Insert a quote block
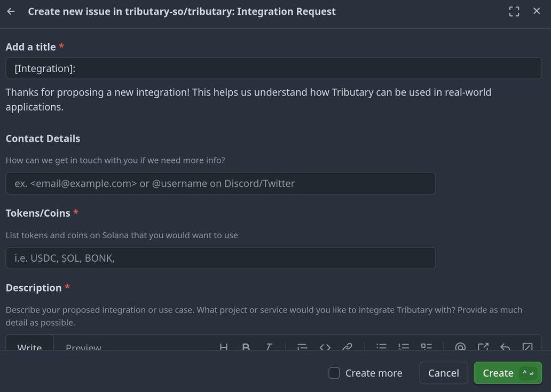This screenshot has height=392, width=551. (302, 347)
